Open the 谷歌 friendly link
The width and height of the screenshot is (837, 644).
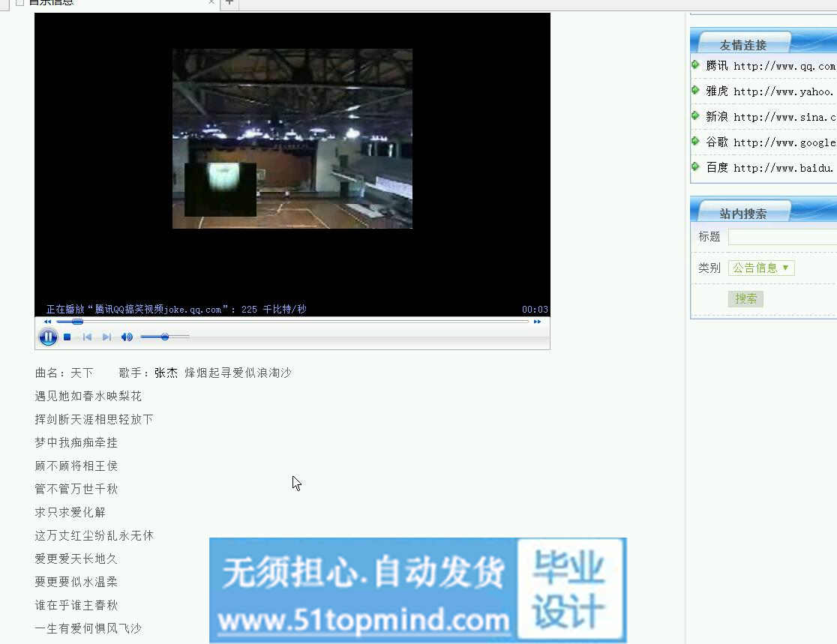(770, 142)
